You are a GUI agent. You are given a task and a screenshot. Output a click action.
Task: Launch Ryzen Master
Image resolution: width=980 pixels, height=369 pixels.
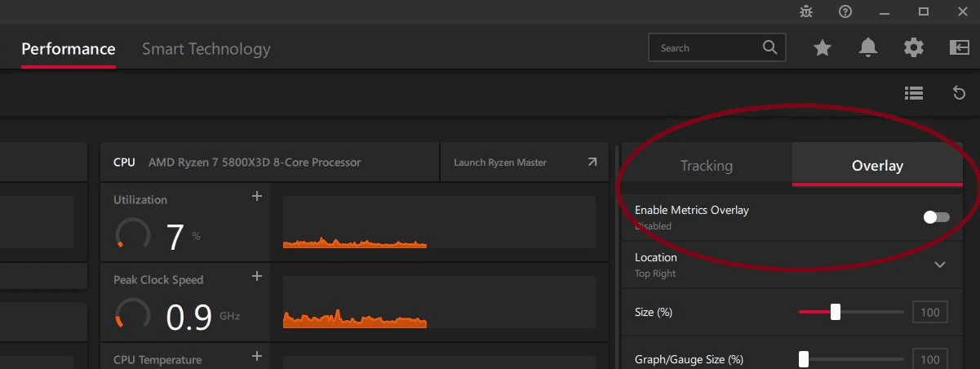[x=524, y=162]
